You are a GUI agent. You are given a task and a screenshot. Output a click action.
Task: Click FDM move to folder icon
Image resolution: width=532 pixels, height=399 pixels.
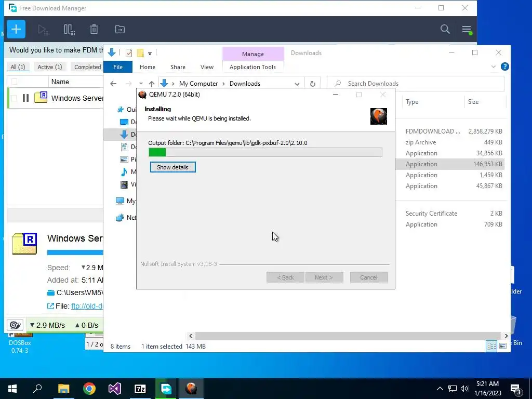pos(120,29)
